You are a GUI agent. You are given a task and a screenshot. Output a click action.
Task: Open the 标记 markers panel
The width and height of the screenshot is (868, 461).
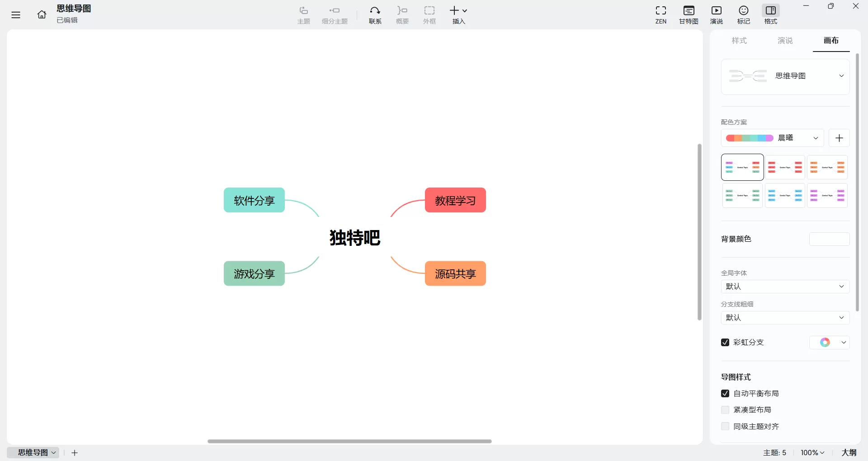point(744,15)
